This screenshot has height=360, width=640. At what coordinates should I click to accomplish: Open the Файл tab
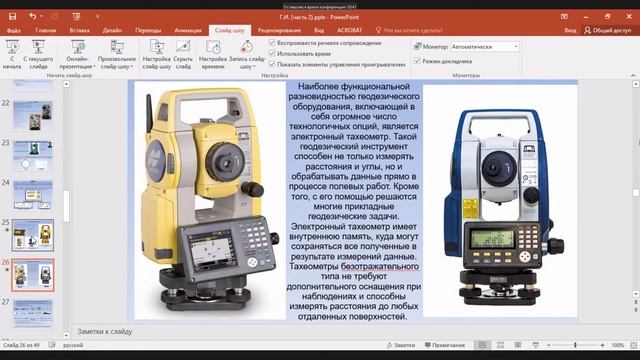point(13,30)
